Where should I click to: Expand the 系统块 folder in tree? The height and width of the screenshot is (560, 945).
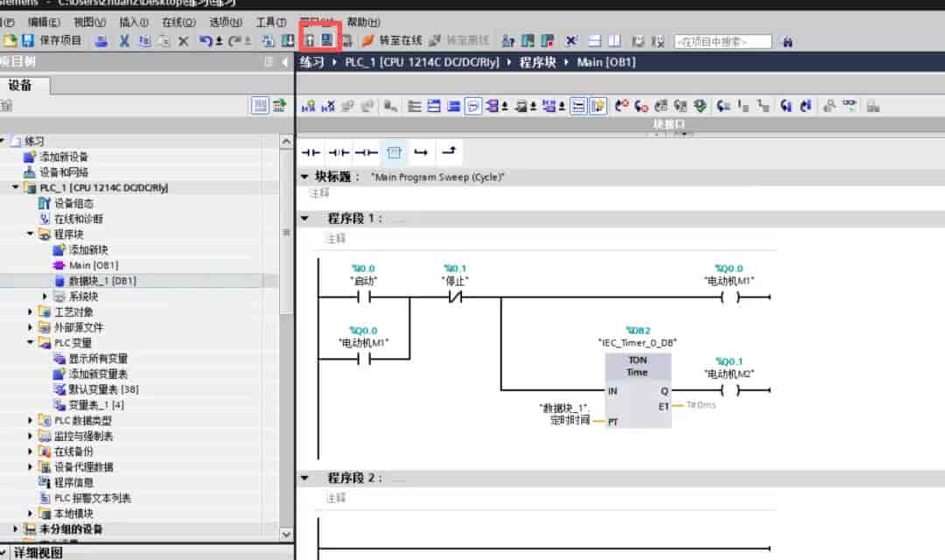(45, 297)
